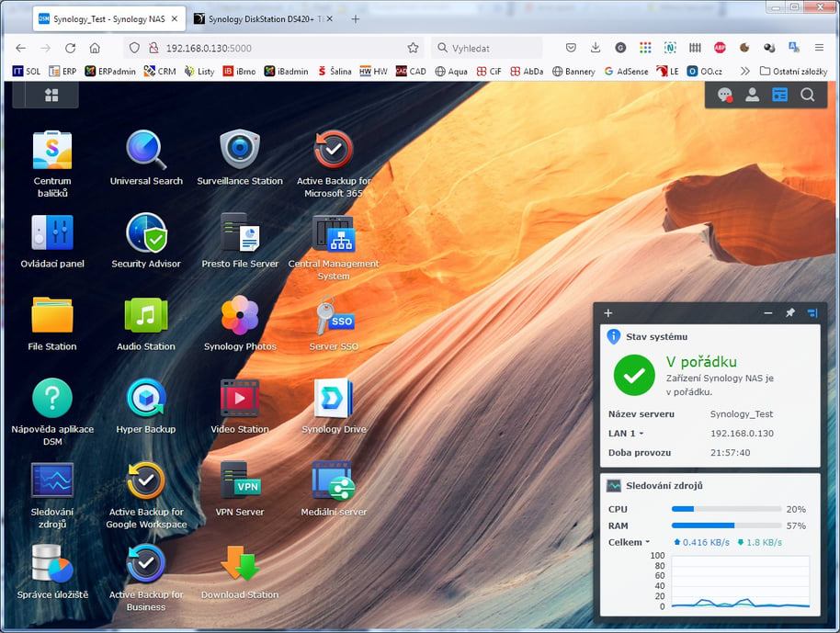The image size is (840, 633).
Task: Expand the LAN 1 dropdown
Action: click(626, 434)
